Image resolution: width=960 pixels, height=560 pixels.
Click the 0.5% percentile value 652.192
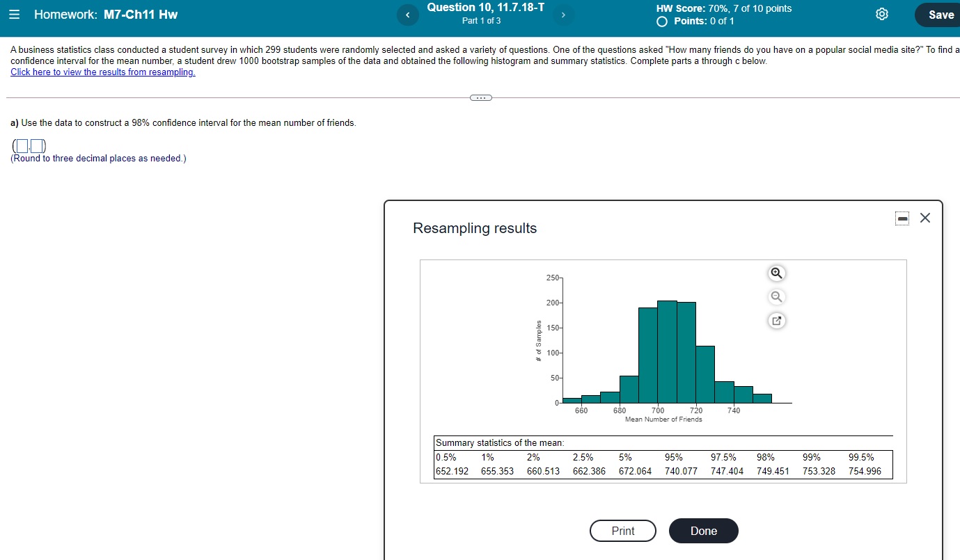click(452, 471)
